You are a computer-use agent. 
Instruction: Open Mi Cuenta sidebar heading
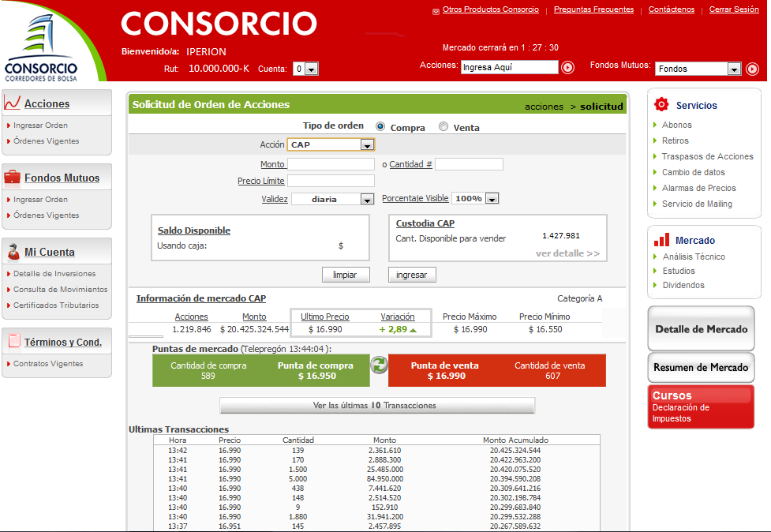(50, 253)
